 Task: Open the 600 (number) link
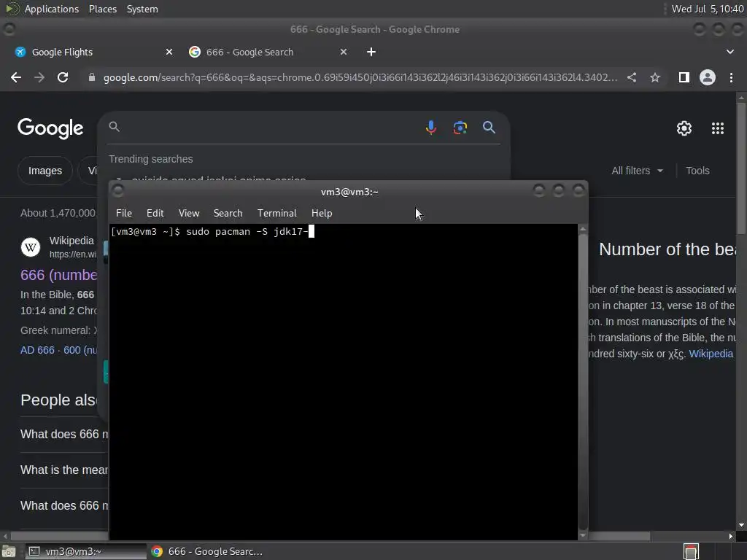(x=80, y=350)
